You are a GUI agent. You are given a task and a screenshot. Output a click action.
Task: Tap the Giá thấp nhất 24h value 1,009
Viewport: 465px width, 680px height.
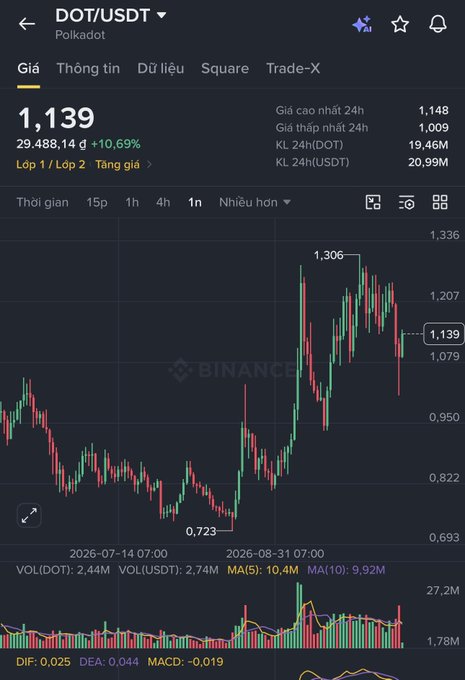pos(433,128)
